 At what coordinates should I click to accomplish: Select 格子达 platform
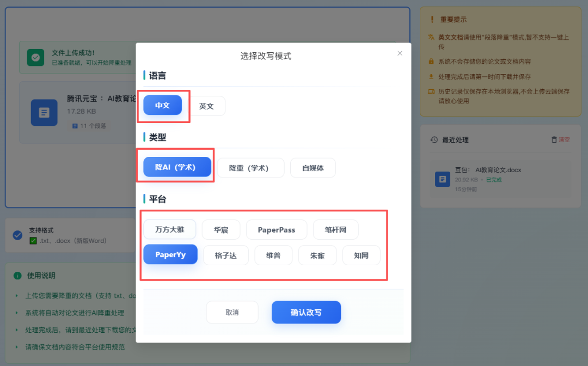coord(225,255)
